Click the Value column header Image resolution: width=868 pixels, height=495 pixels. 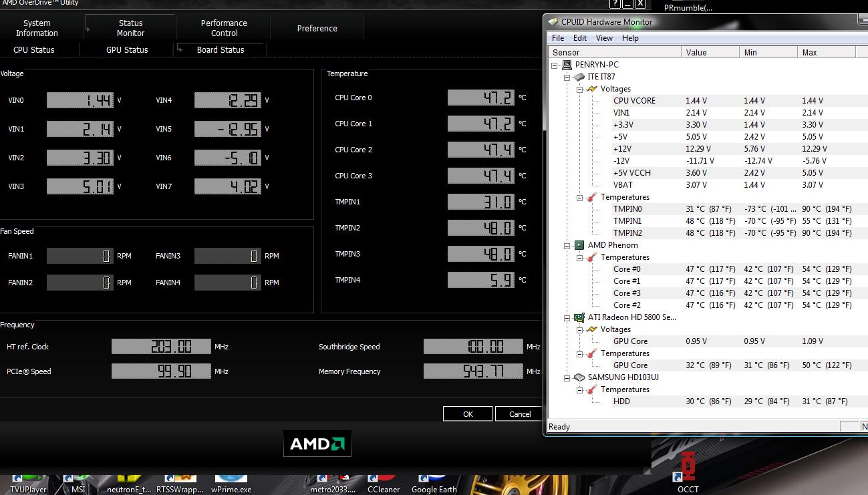pos(710,52)
